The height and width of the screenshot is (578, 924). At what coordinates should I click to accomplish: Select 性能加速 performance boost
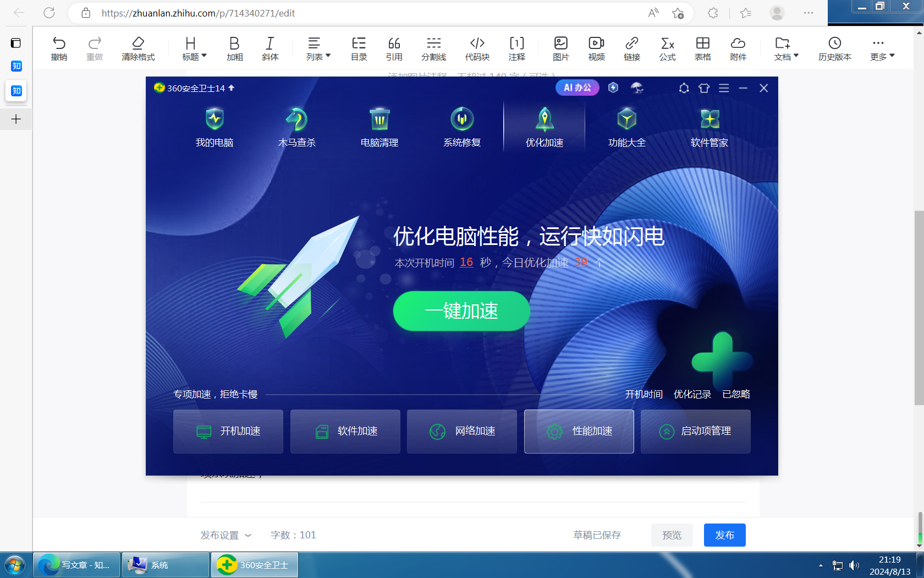(x=579, y=432)
